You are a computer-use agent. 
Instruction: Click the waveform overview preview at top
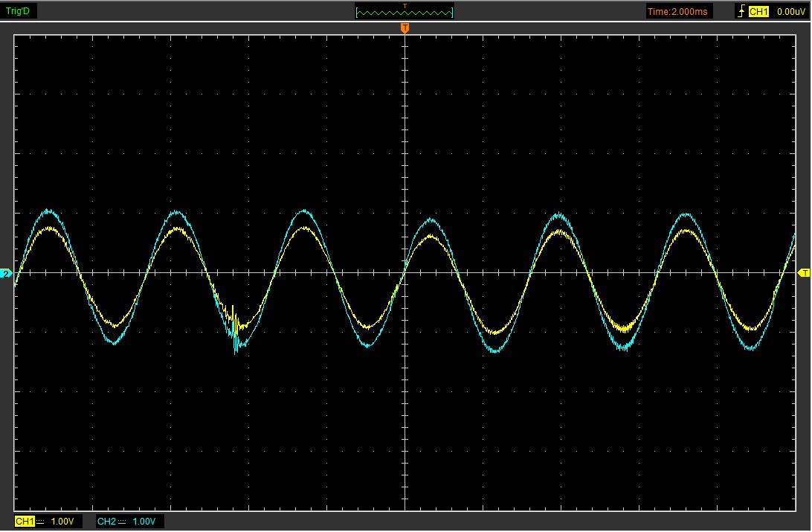tap(405, 12)
